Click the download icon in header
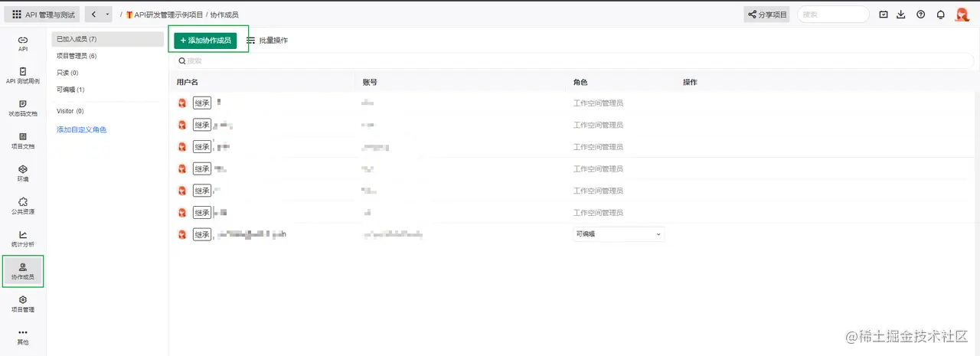Screen dimensions: 980x356 point(901,14)
